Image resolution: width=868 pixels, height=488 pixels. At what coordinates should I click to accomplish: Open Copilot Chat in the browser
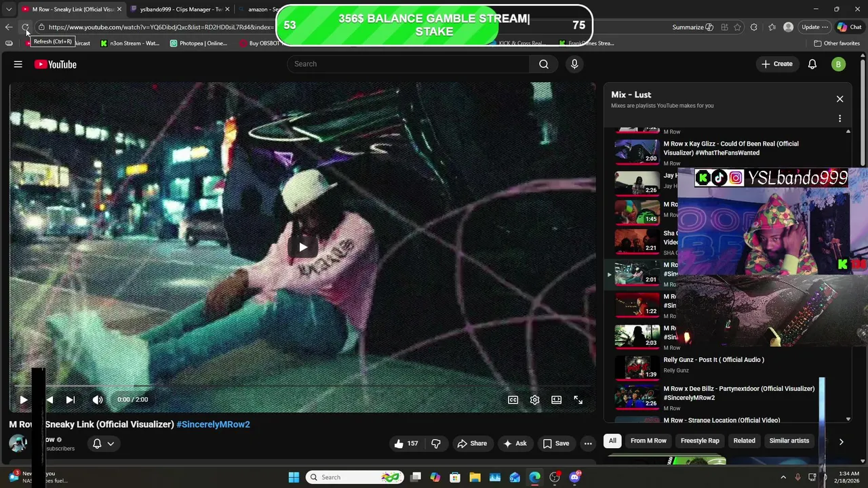tap(849, 27)
